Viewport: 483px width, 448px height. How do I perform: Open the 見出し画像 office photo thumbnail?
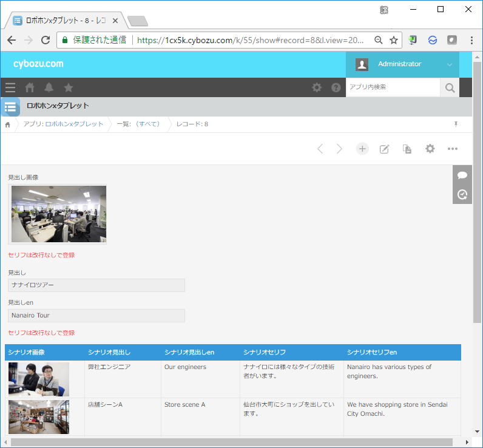pos(58,214)
